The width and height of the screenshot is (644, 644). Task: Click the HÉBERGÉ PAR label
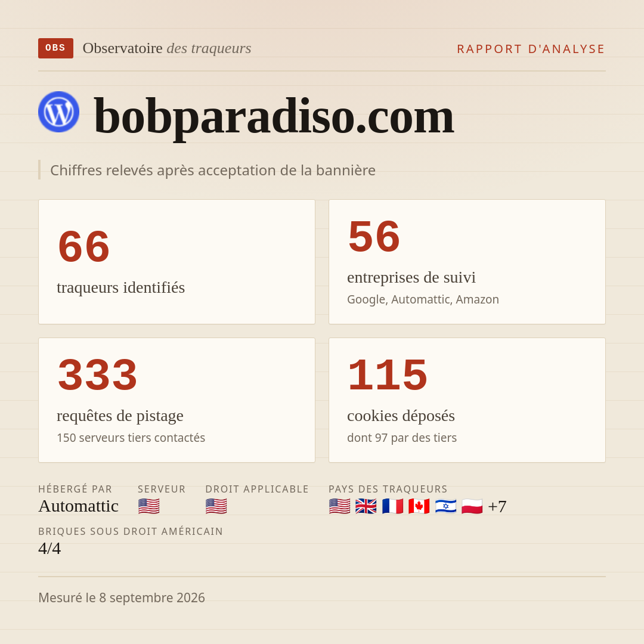coord(75,489)
